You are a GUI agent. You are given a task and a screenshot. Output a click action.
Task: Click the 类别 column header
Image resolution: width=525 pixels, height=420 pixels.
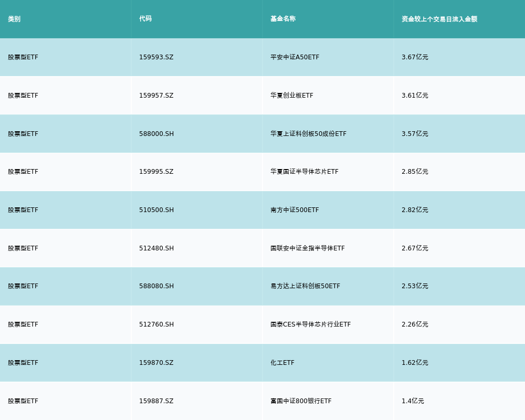click(x=14, y=19)
